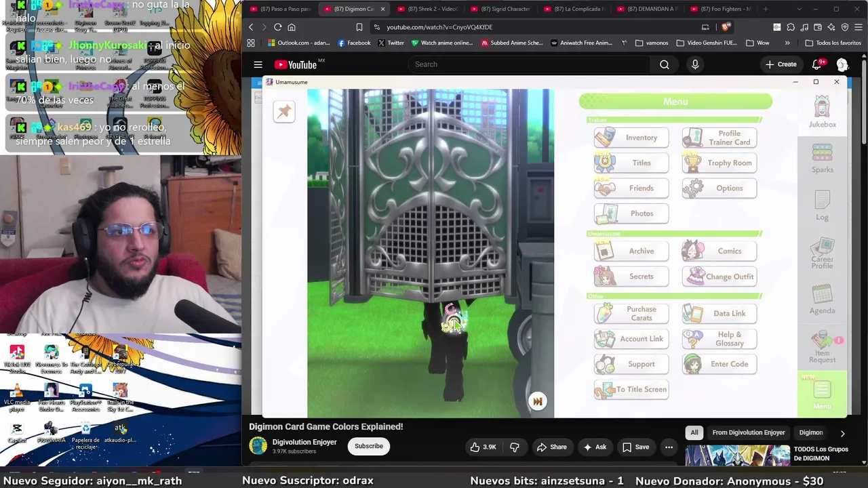Like the video with 3.9K likes

click(484, 447)
